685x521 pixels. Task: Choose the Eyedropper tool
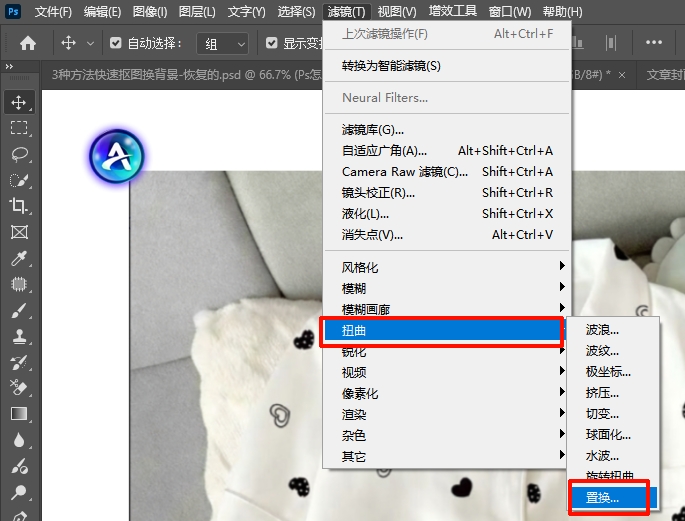pyautogui.click(x=18, y=258)
